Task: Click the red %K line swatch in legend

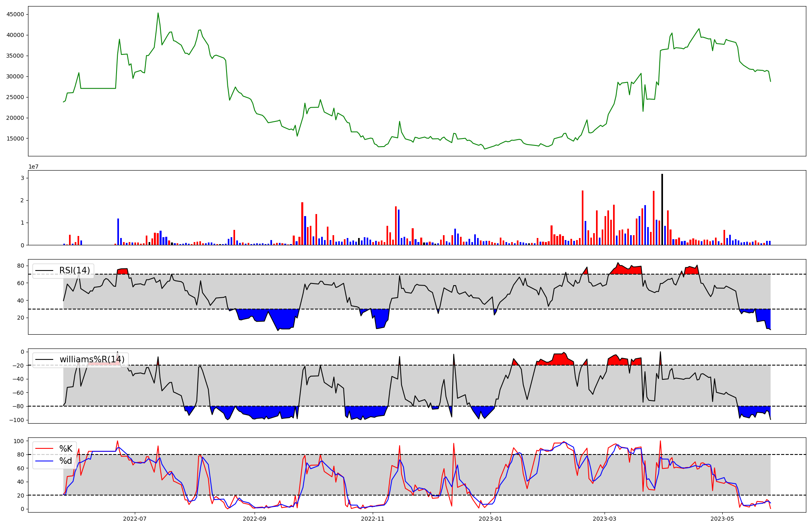Action: 44,449
